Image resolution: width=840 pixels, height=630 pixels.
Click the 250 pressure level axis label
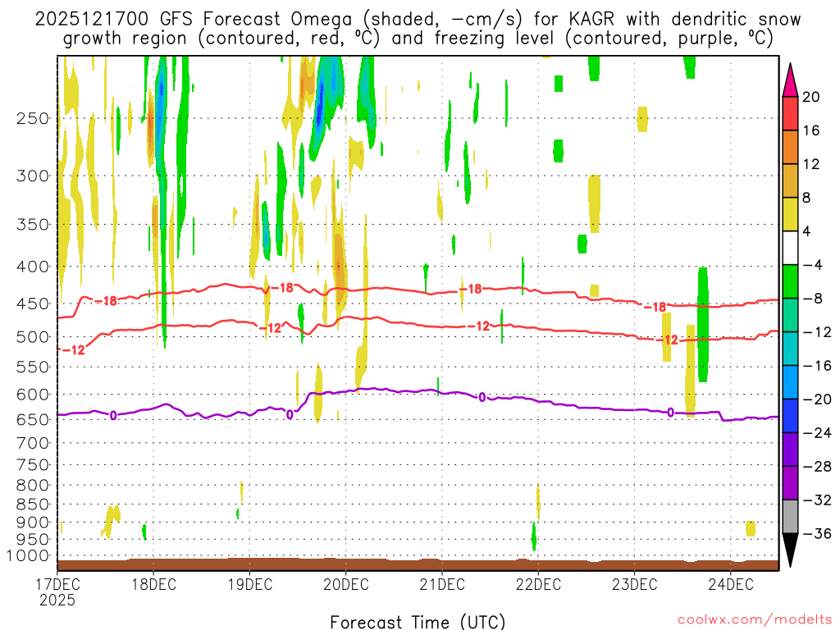[x=33, y=118]
